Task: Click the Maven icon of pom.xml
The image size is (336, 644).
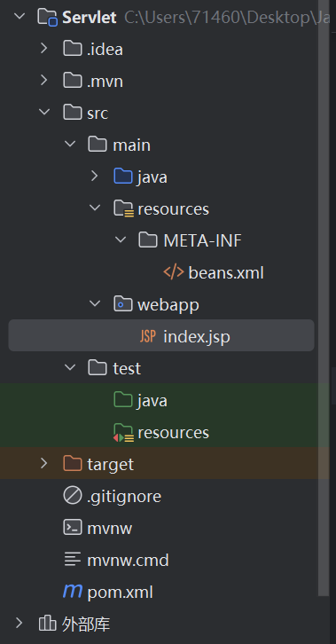Action: (73, 592)
